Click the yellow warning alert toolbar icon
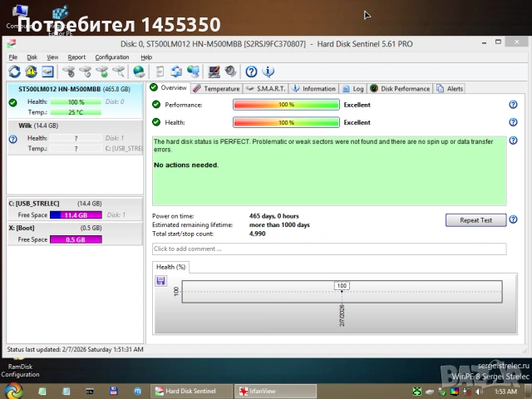The height and width of the screenshot is (399, 532). (x=31, y=72)
